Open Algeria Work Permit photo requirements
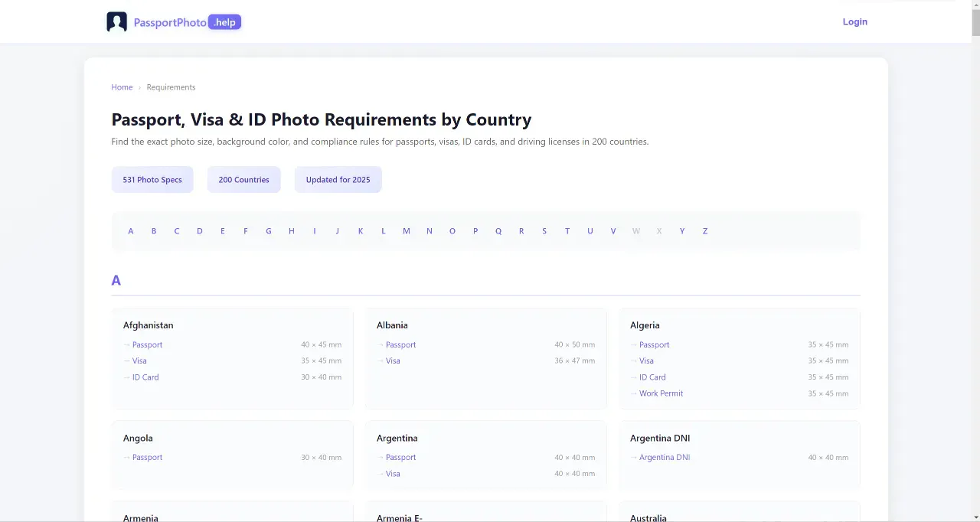Image resolution: width=980 pixels, height=522 pixels. click(x=661, y=393)
